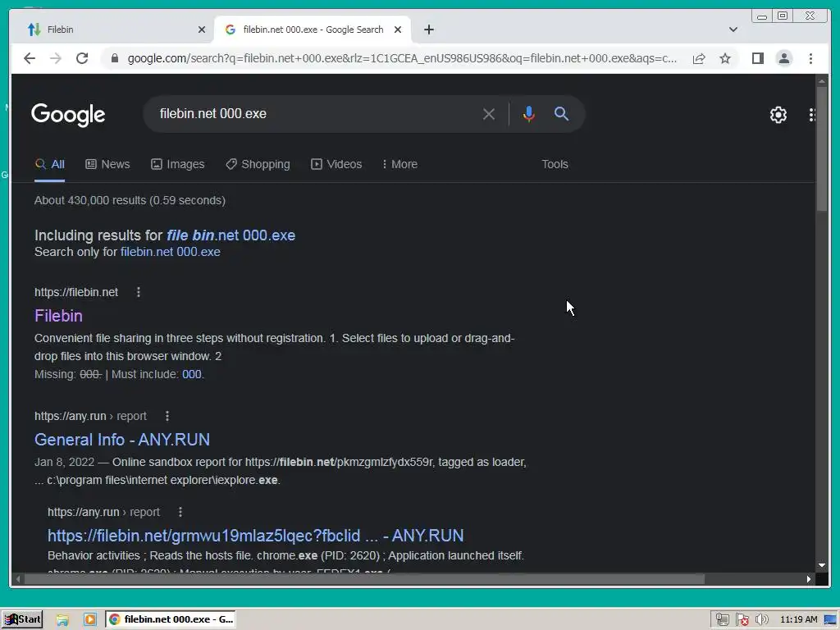Close the Filebin tab
Image resolution: width=840 pixels, height=630 pixels.
[x=202, y=30]
